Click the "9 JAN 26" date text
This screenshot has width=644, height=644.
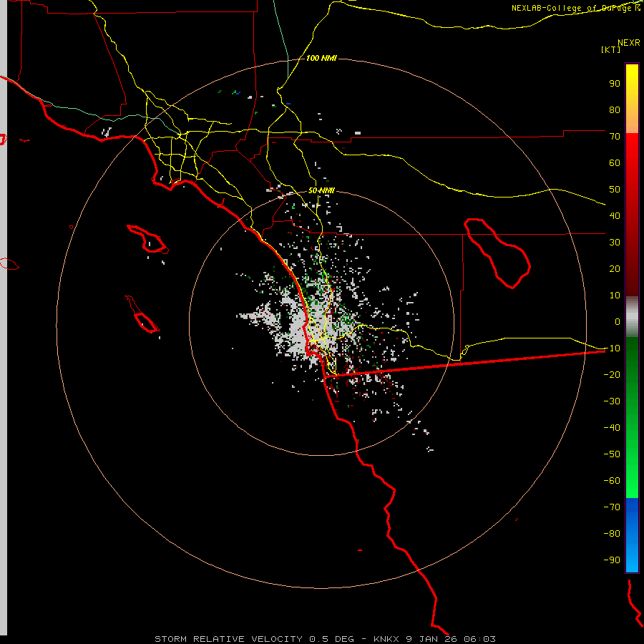click(x=431, y=639)
